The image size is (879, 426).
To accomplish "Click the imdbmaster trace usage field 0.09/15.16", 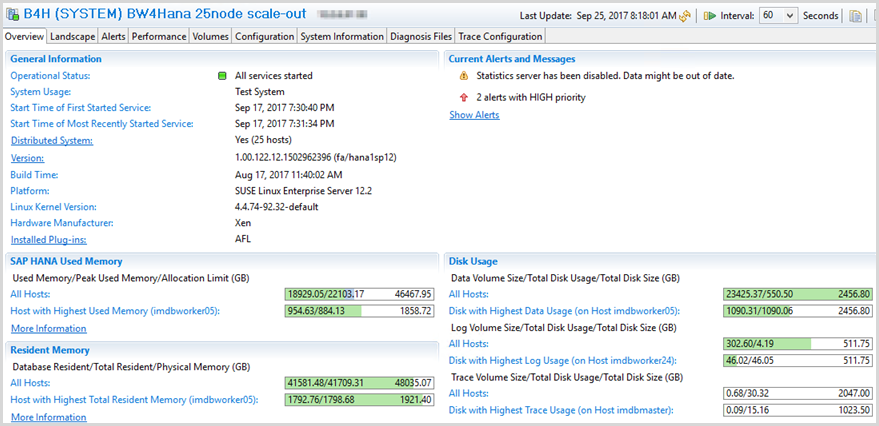I will (798, 410).
